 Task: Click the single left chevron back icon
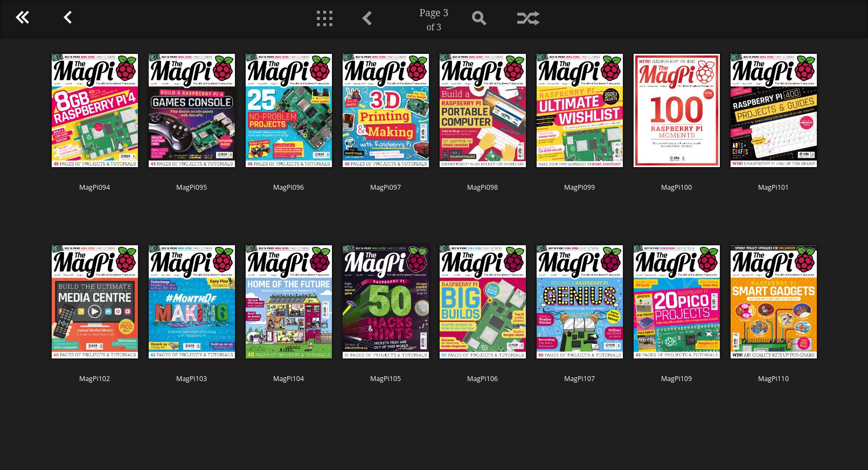[x=67, y=18]
